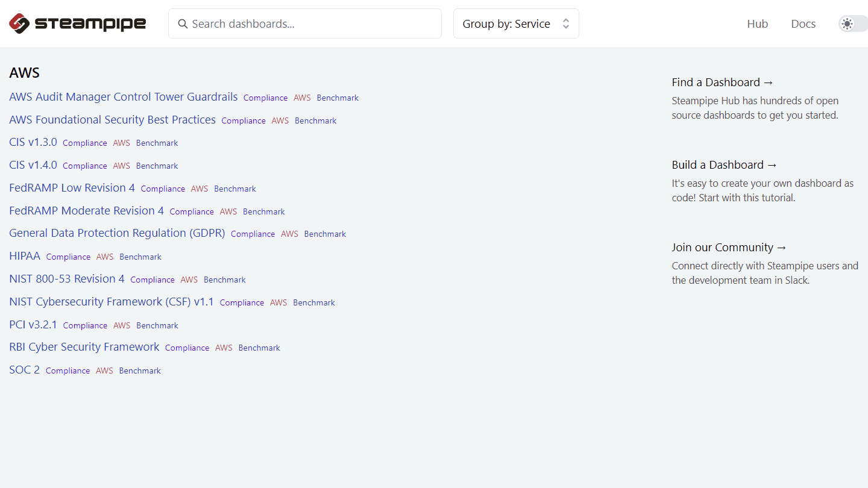Image resolution: width=868 pixels, height=488 pixels.
Task: Click AWS tag on NIST CSF v1.1 row
Action: 278,302
